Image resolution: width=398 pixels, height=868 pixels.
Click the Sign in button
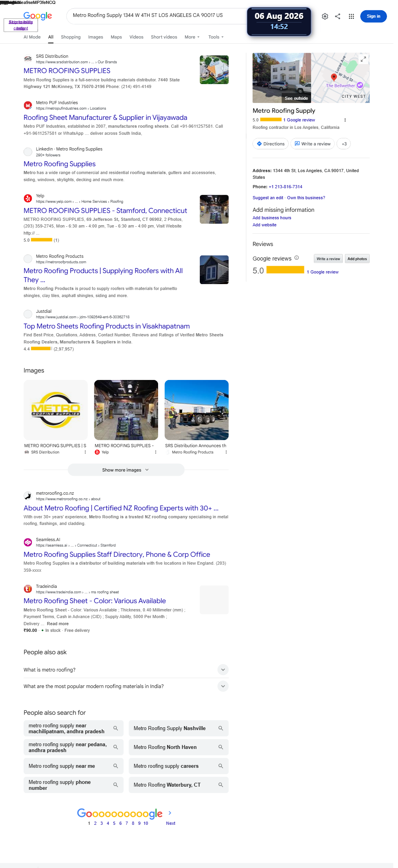[x=373, y=17]
